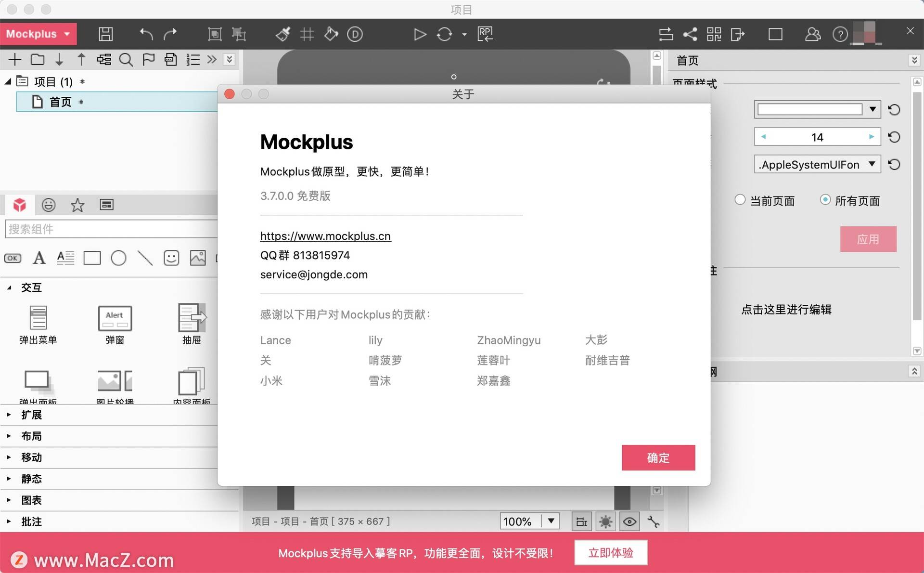The height and width of the screenshot is (573, 924).
Task: Switch to red cube components tab
Action: [19, 205]
